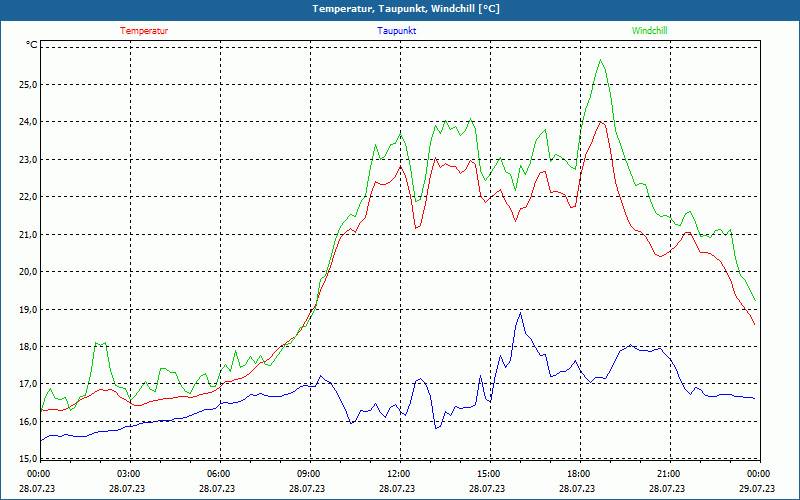Click the blue Taupunkt legend label
The image size is (800, 500).
pos(396,31)
